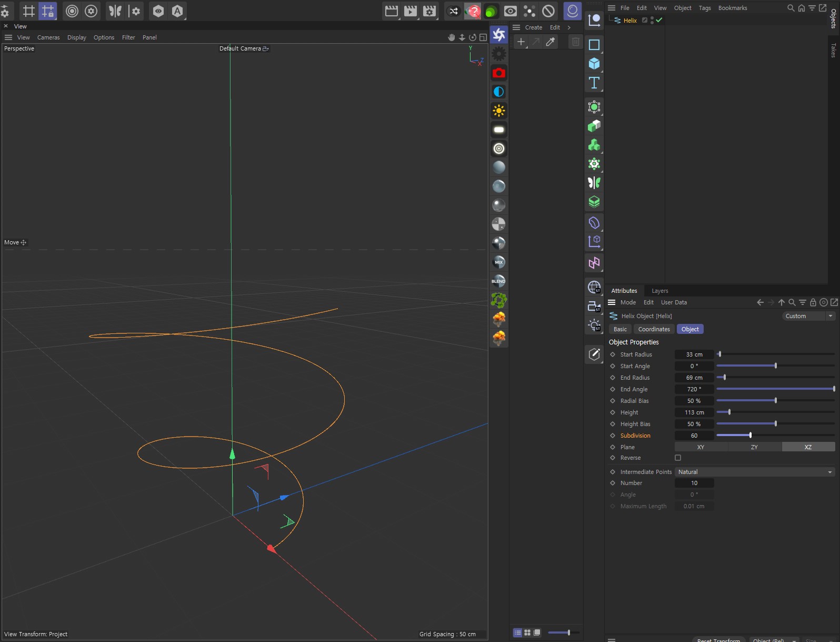This screenshot has height=642, width=840.
Task: Open the viewport hamburger menu
Action: coord(8,37)
